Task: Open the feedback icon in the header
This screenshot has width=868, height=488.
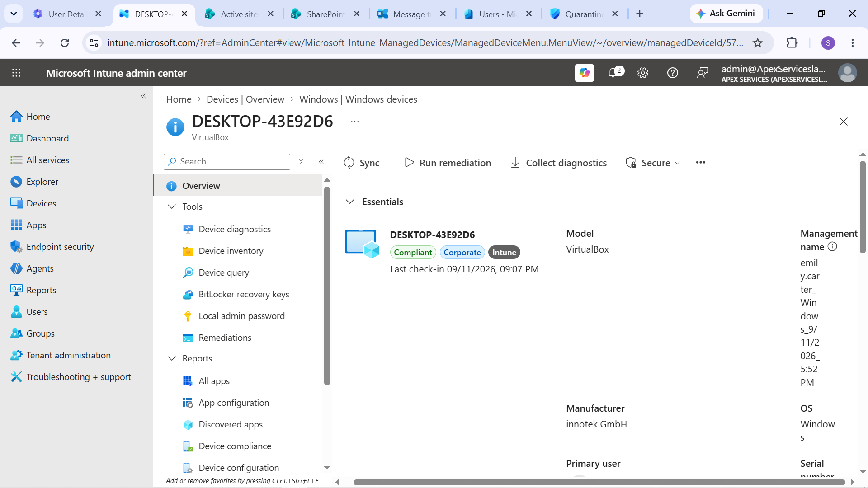Action: pos(702,73)
